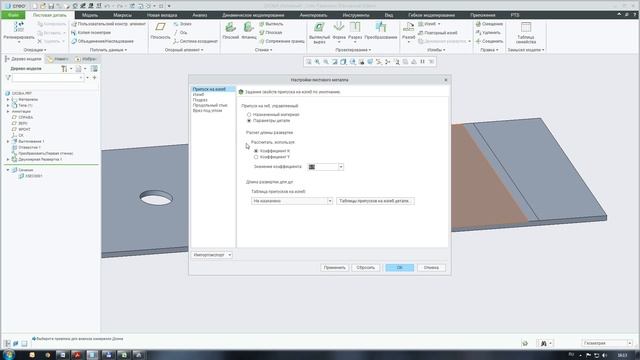Expand the Стенки group dropdown
Image resolution: width=640 pixels, height=360 pixels.
tap(263, 50)
